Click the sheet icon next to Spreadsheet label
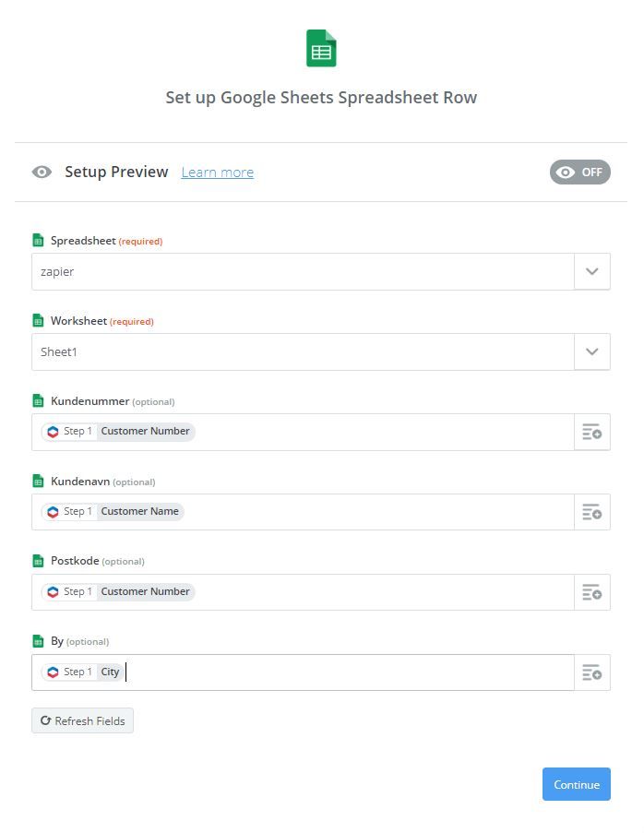644x833 pixels. pos(38,241)
